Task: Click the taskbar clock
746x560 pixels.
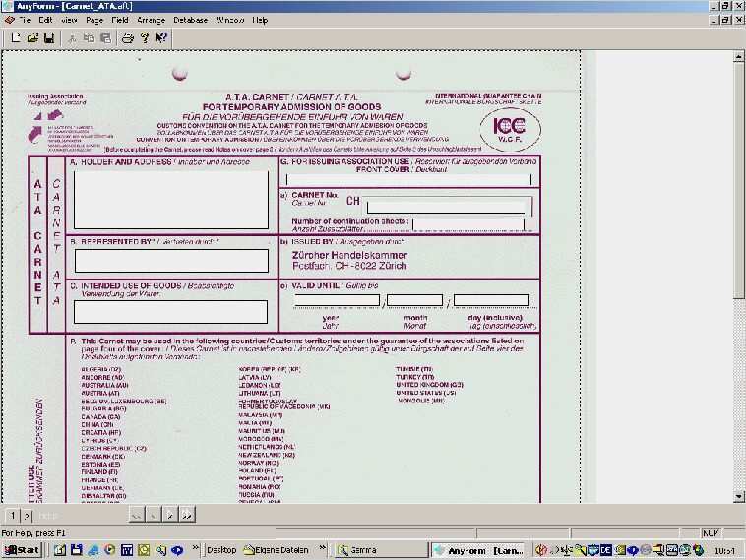Action: pyautogui.click(x=724, y=551)
